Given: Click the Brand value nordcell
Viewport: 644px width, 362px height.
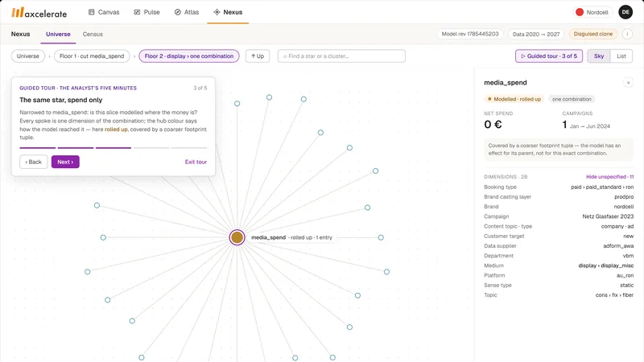Looking at the screenshot, I should point(623,207).
